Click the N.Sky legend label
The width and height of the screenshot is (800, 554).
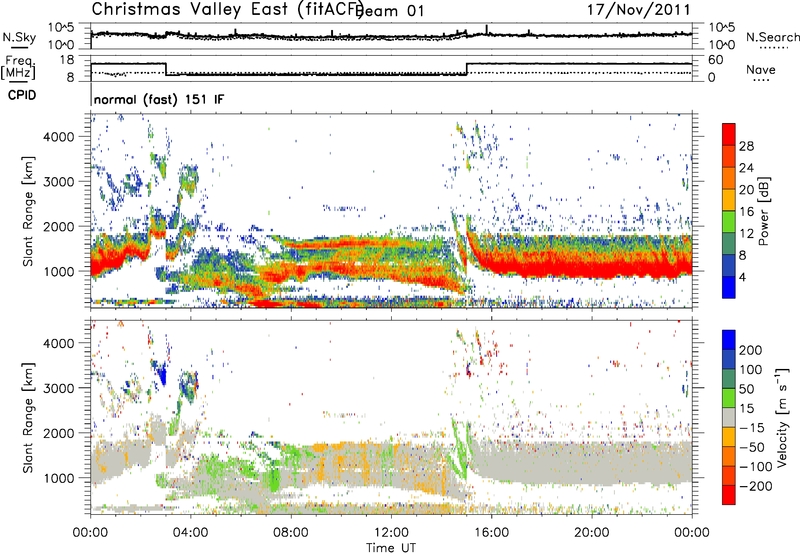tap(19, 37)
